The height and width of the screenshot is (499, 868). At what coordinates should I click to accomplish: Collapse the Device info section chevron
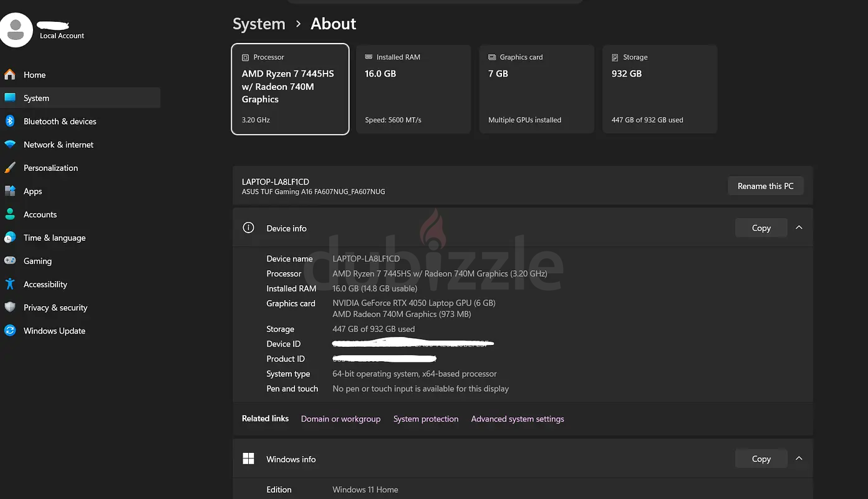click(x=799, y=228)
